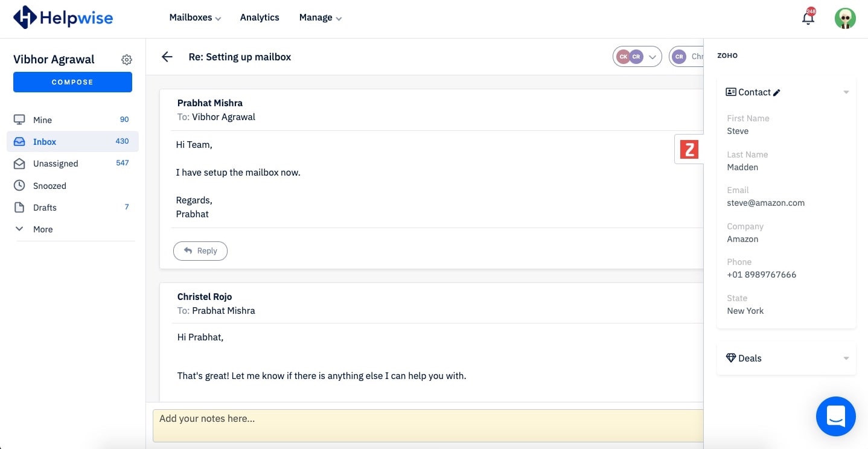The width and height of the screenshot is (868, 449).
Task: Open the Zoho integration sidebar icon
Action: pyautogui.click(x=689, y=148)
